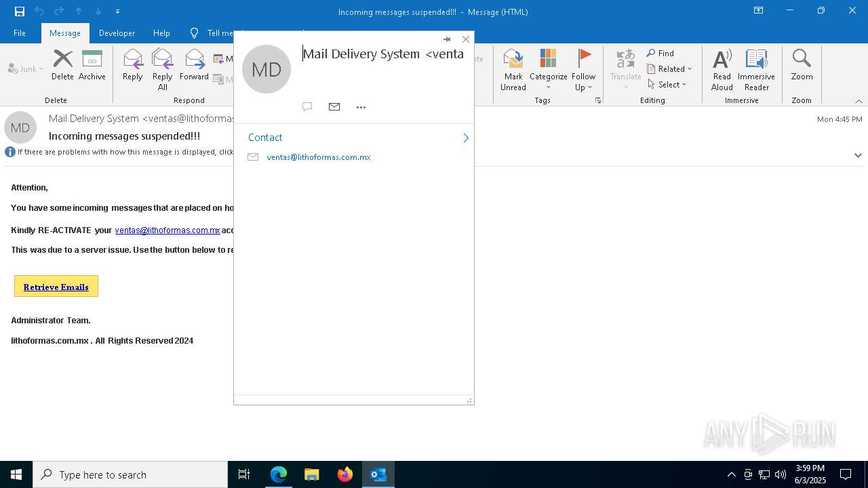Click the Contact heading in card

[265, 137]
